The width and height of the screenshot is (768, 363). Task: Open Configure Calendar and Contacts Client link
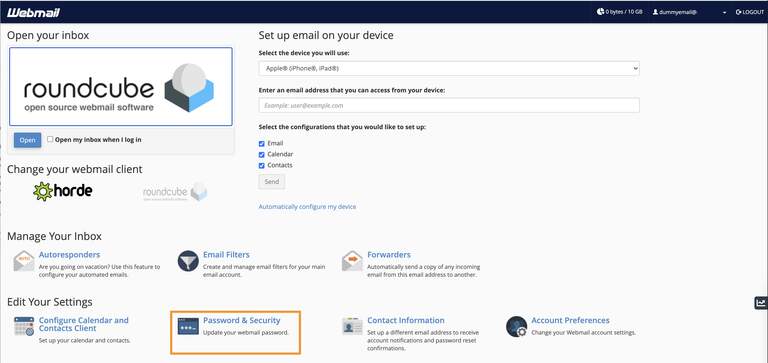pos(84,324)
